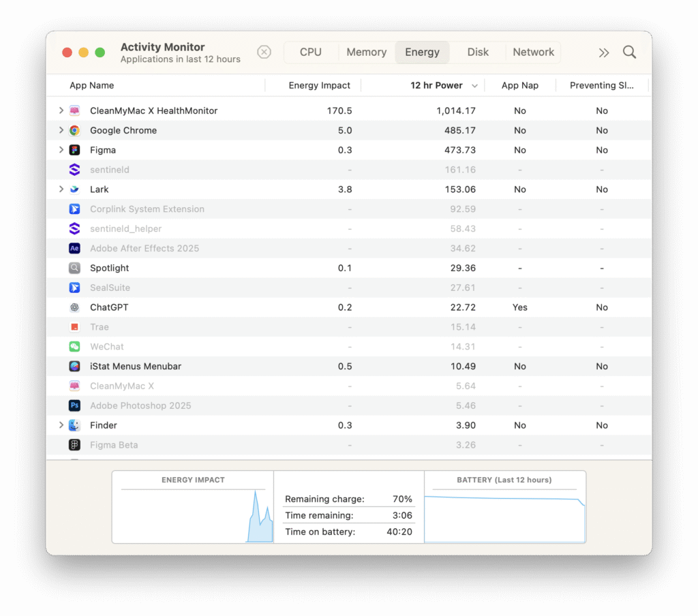Click Time remaining 3:06 value
698x616 pixels.
click(x=402, y=515)
